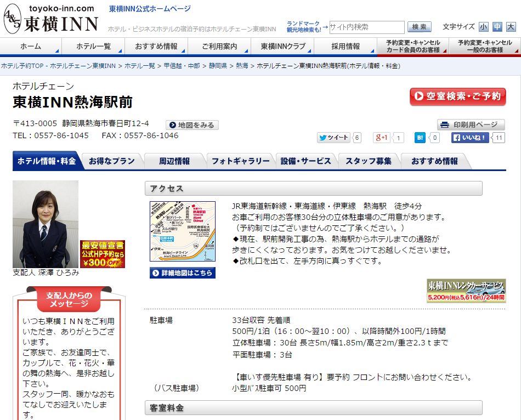The width and height of the screenshot is (521, 420).
Task: Switch to the 設備・サービス tab
Action: pos(305,161)
